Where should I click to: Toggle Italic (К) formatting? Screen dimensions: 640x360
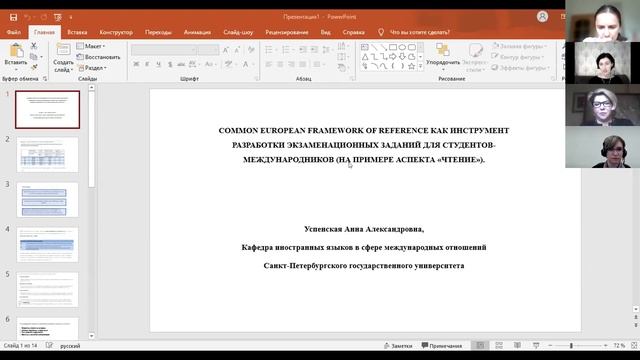pyautogui.click(x=147, y=64)
